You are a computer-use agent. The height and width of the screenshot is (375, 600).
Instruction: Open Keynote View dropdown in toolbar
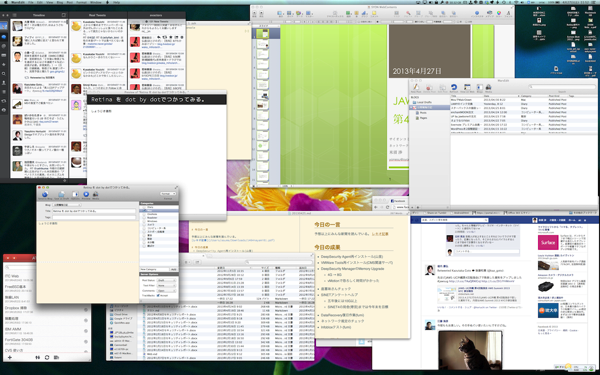[x=280, y=14]
